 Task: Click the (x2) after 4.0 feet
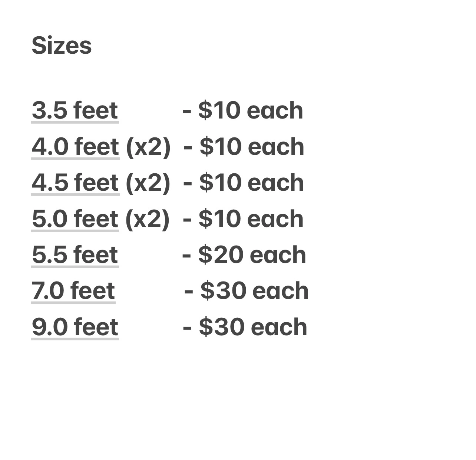click(x=148, y=147)
